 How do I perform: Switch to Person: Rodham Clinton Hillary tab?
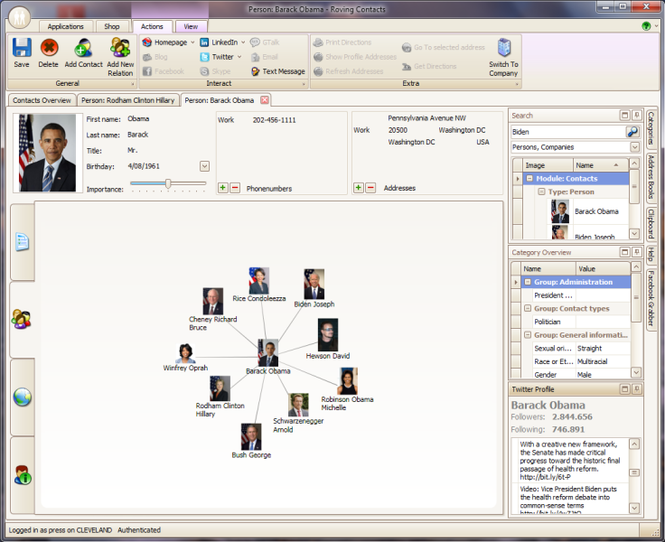tap(128, 100)
